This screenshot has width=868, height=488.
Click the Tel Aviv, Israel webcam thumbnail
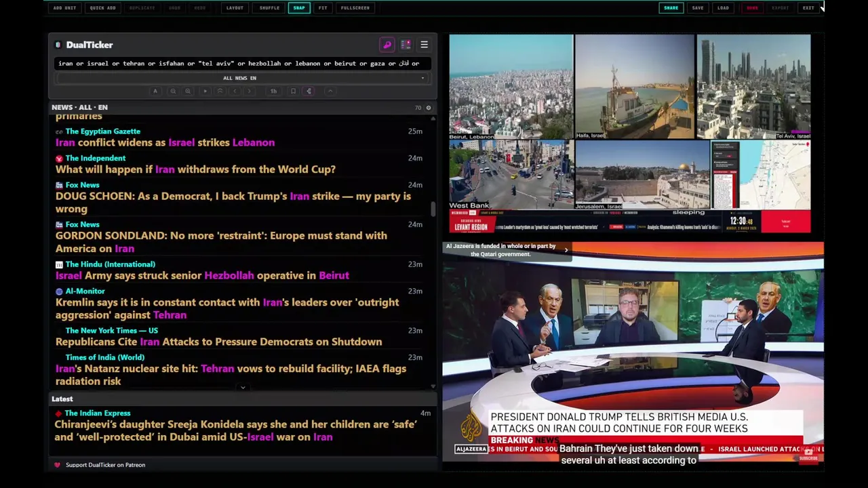click(x=753, y=87)
